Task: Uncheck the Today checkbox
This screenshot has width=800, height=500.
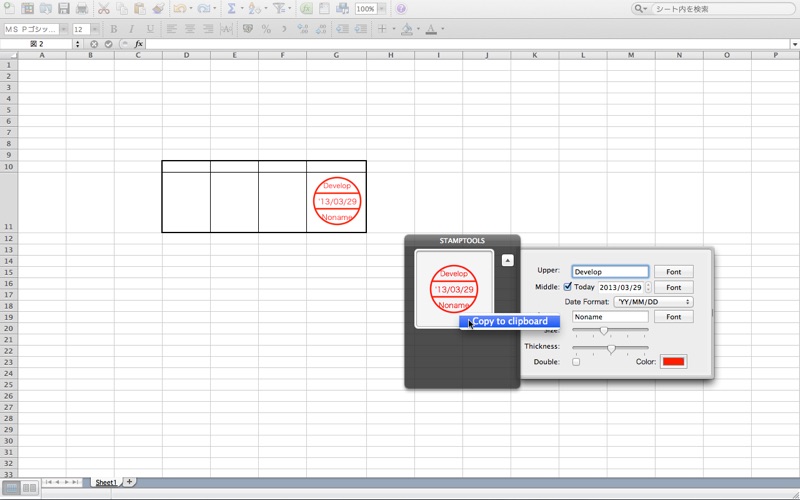Action: (567, 287)
